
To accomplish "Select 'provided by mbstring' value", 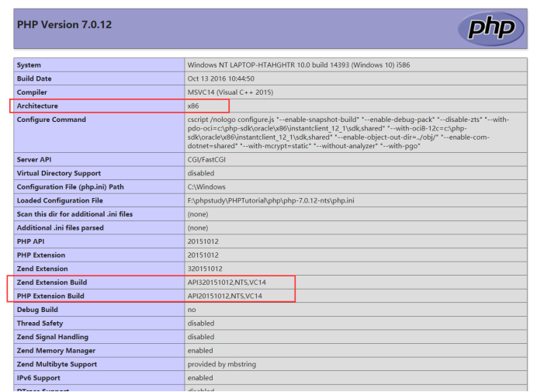I will [222, 364].
